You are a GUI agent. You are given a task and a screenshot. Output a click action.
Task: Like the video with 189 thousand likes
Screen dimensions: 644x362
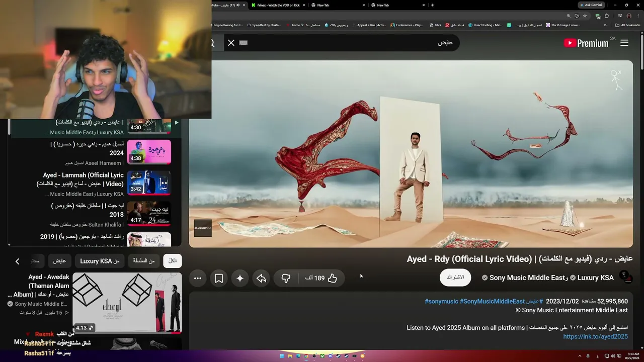pos(320,278)
